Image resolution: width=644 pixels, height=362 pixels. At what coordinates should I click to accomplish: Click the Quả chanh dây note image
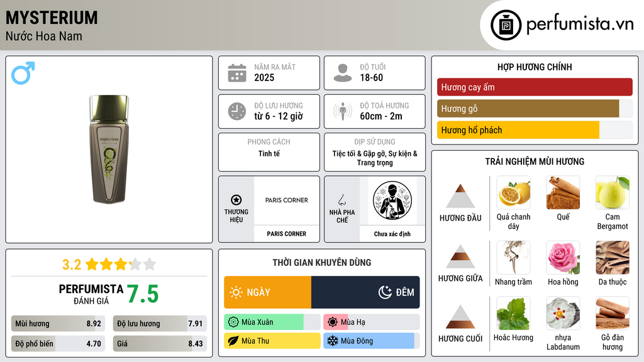(x=513, y=193)
